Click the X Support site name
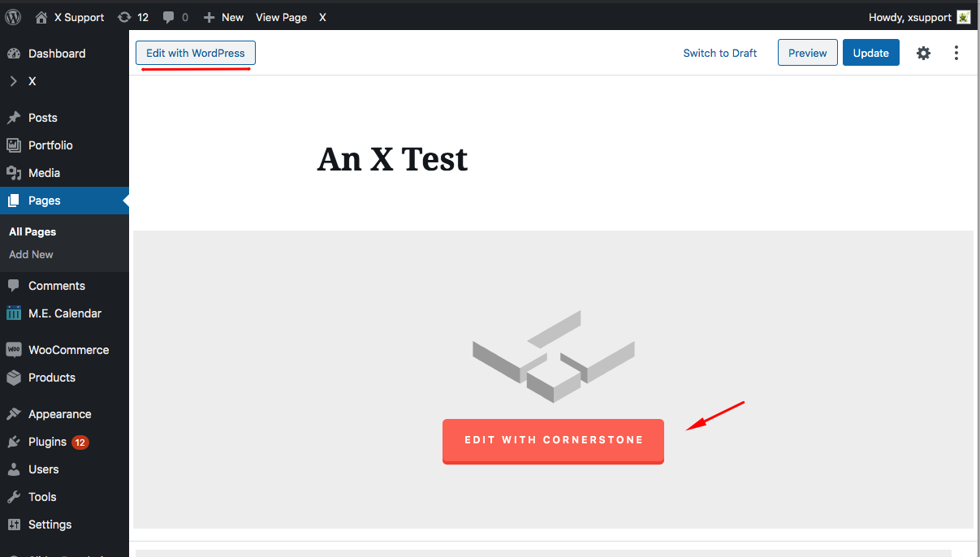The height and width of the screenshot is (557, 980). coord(79,17)
